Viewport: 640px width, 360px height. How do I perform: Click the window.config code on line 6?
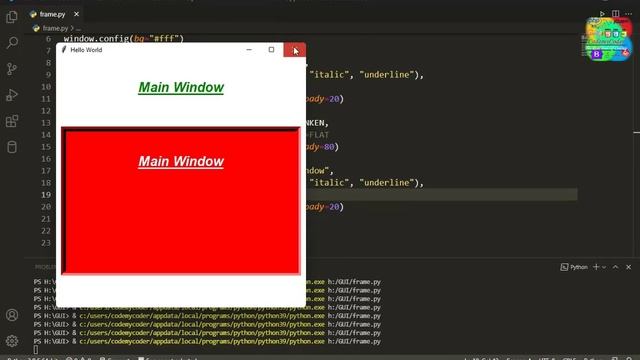124,39
